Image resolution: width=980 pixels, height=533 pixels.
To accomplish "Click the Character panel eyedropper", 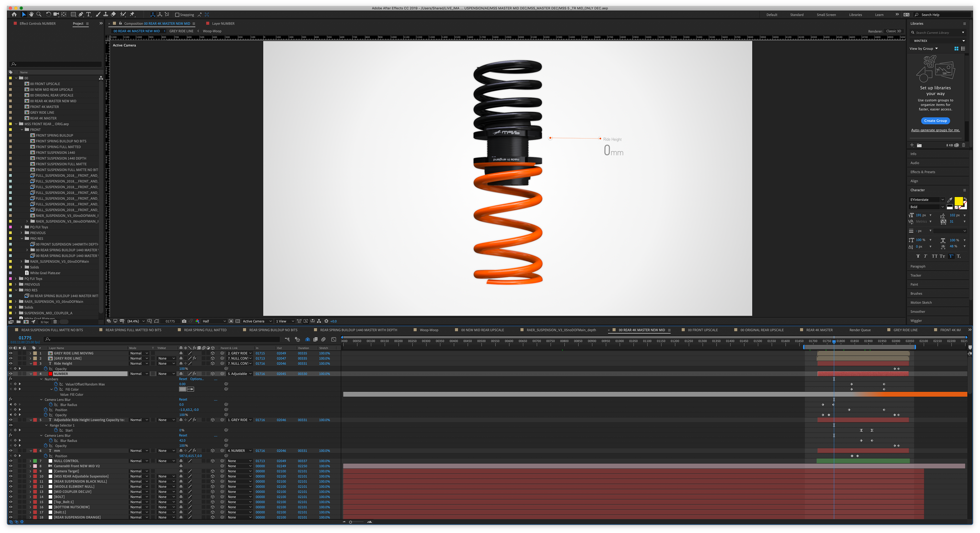I will click(x=950, y=200).
